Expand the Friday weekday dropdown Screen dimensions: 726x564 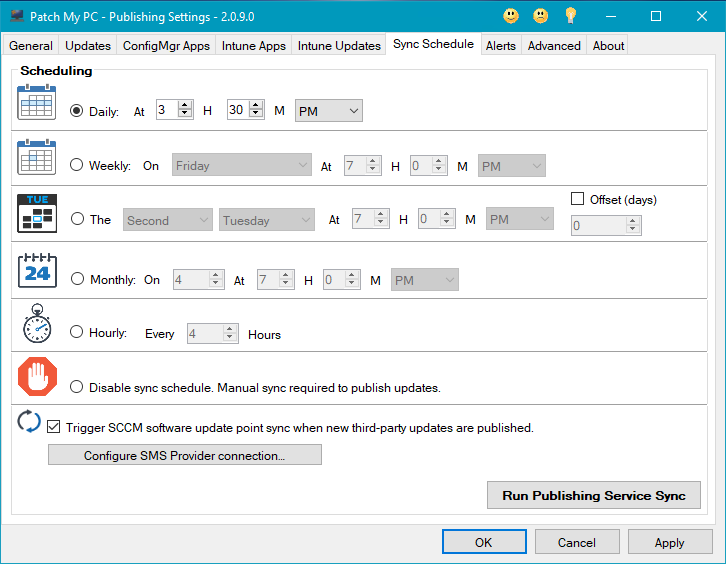click(242, 166)
